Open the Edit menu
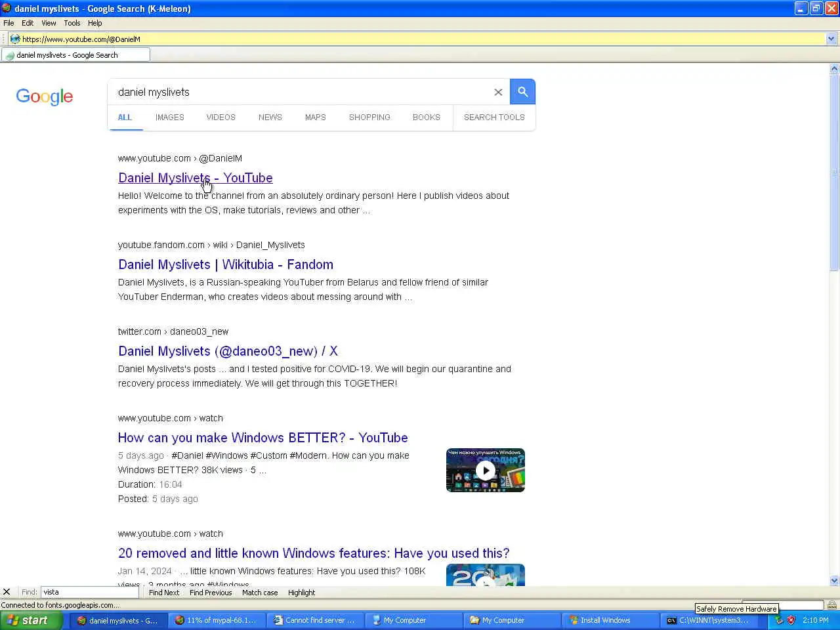Viewport: 840px width, 630px height. click(28, 23)
